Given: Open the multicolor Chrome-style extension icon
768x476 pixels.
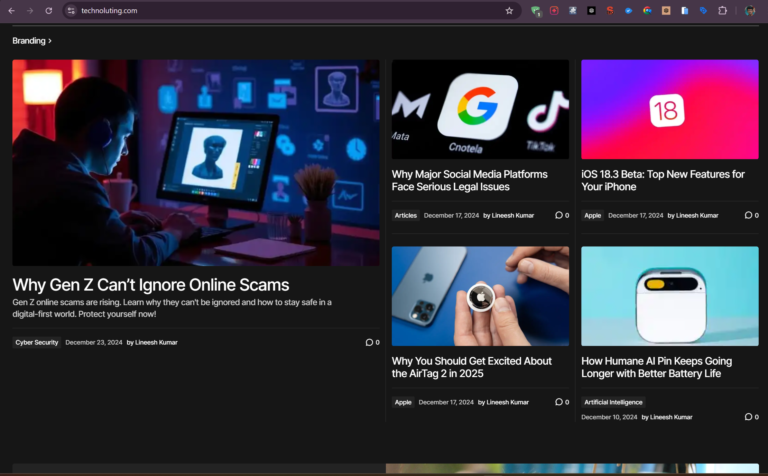Looking at the screenshot, I should click(x=648, y=10).
